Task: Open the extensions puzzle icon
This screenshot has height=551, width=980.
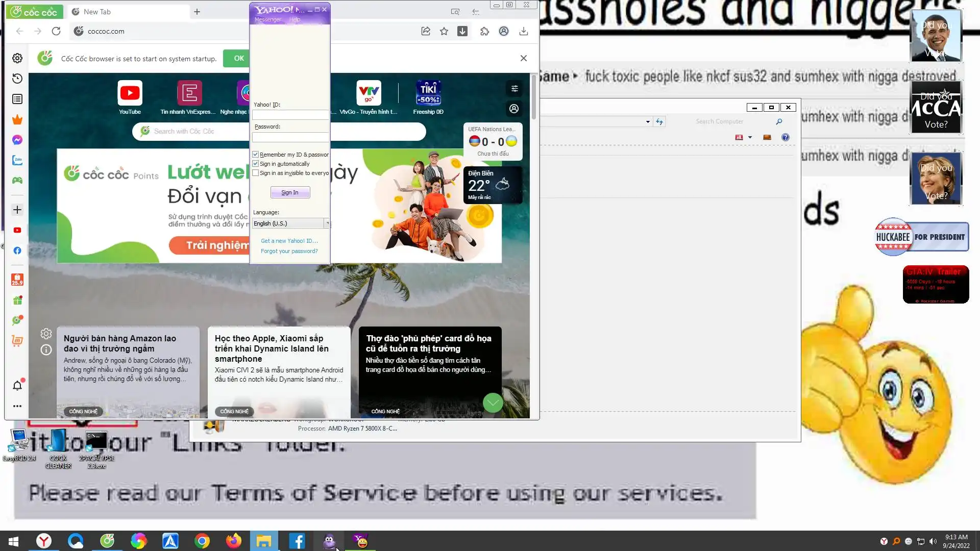Action: 484,31
